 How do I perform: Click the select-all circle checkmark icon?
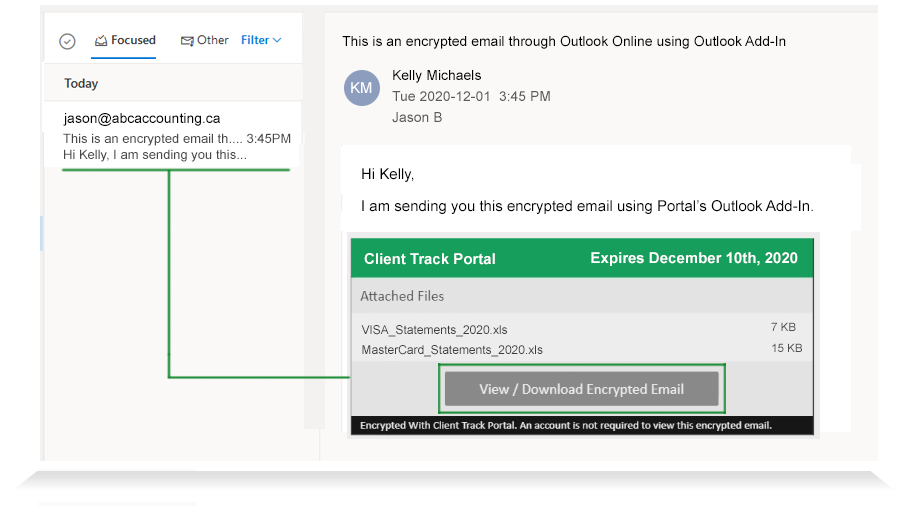(68, 42)
